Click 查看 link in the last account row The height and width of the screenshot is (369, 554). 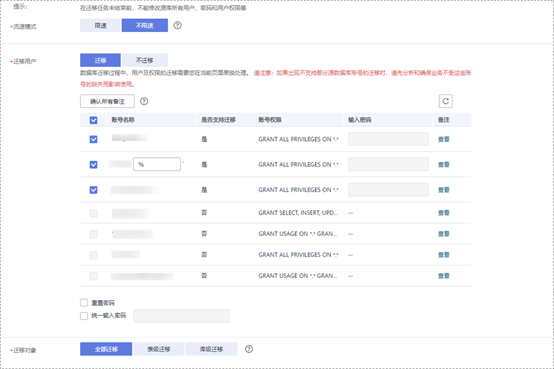[x=444, y=276]
